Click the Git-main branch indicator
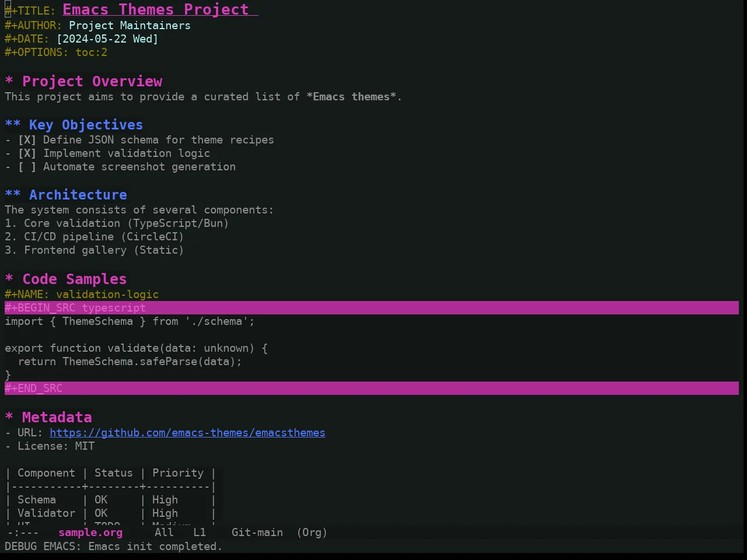 point(257,533)
